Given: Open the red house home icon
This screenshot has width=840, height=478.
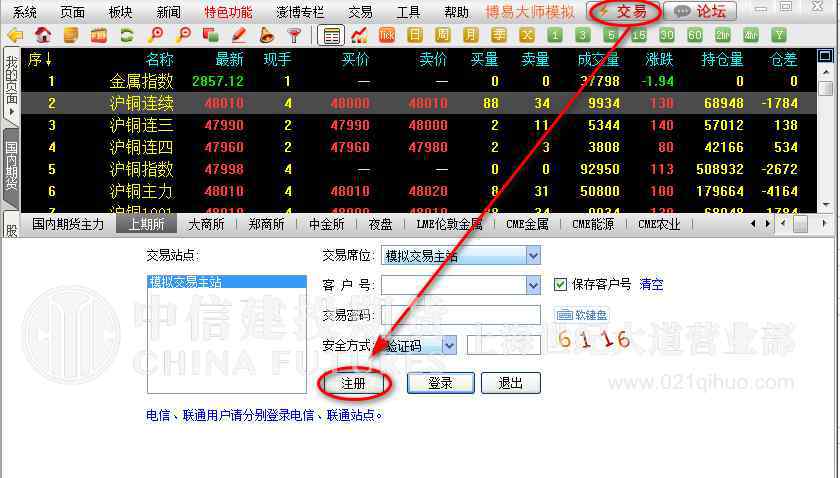Looking at the screenshot, I should pos(43,35).
